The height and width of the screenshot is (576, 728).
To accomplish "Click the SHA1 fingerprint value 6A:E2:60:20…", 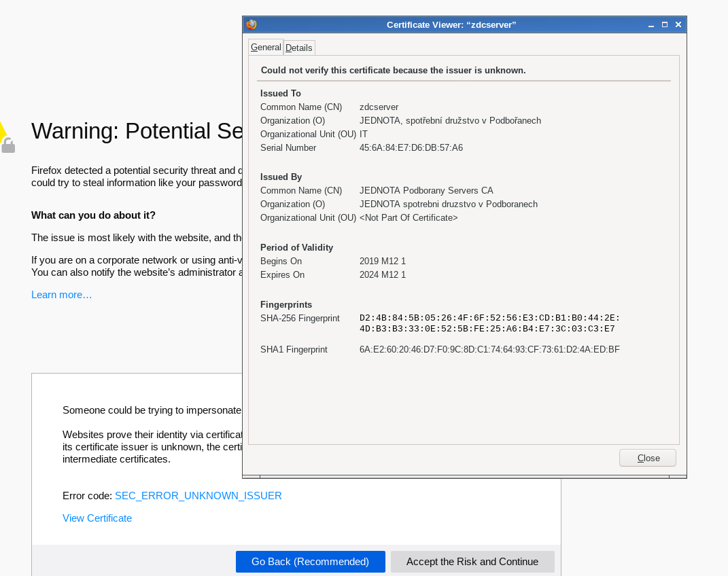I will (489, 349).
